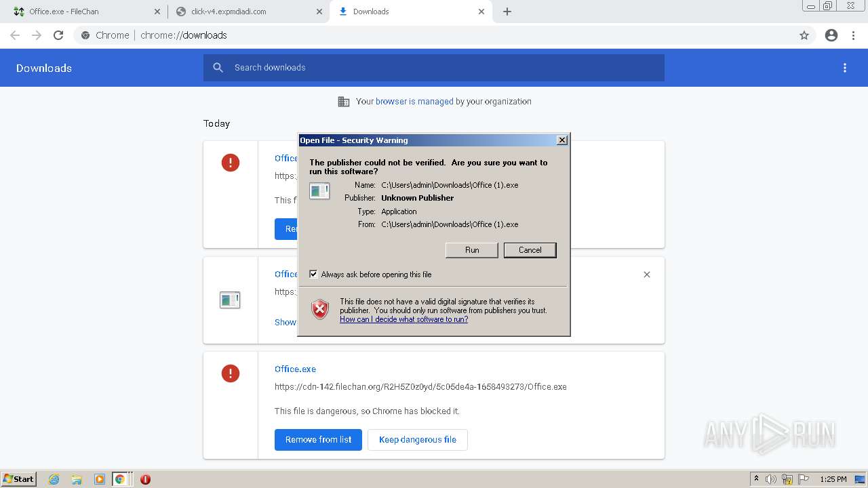The image size is (868, 488).
Task: Click the Search downloads field
Action: 434,68
